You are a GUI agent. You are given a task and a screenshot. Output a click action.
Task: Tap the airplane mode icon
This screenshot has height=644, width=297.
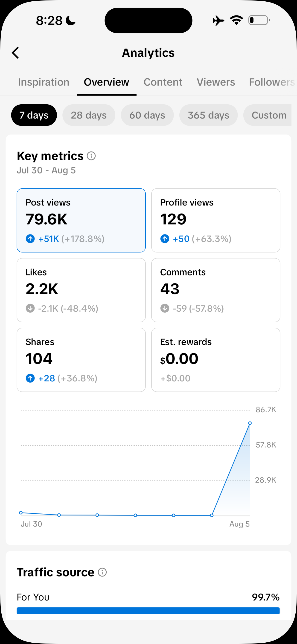[x=218, y=20]
